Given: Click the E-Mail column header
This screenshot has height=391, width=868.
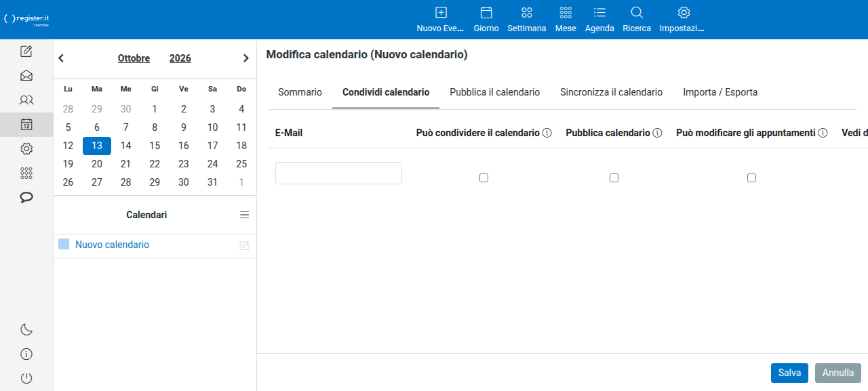Looking at the screenshot, I should [x=289, y=133].
